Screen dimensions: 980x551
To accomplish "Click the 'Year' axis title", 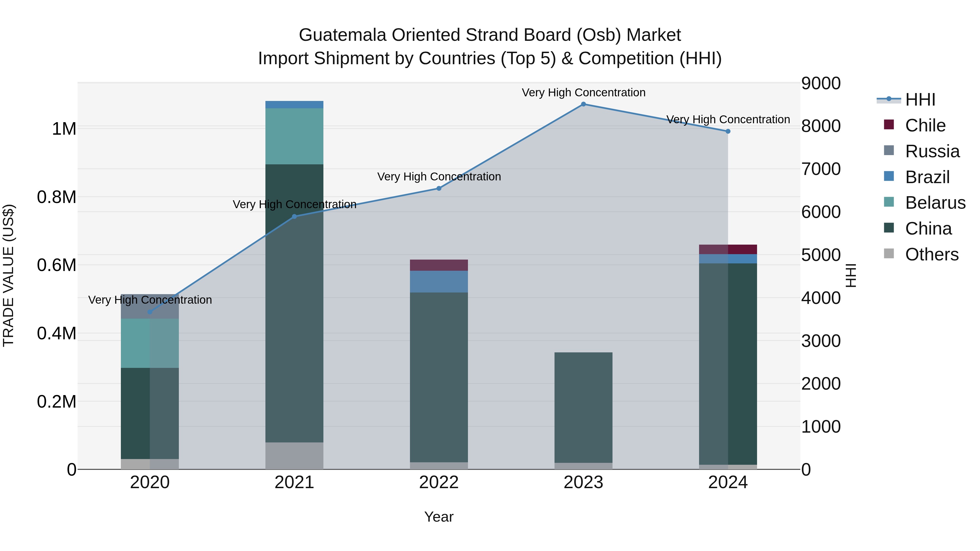I will click(x=439, y=517).
